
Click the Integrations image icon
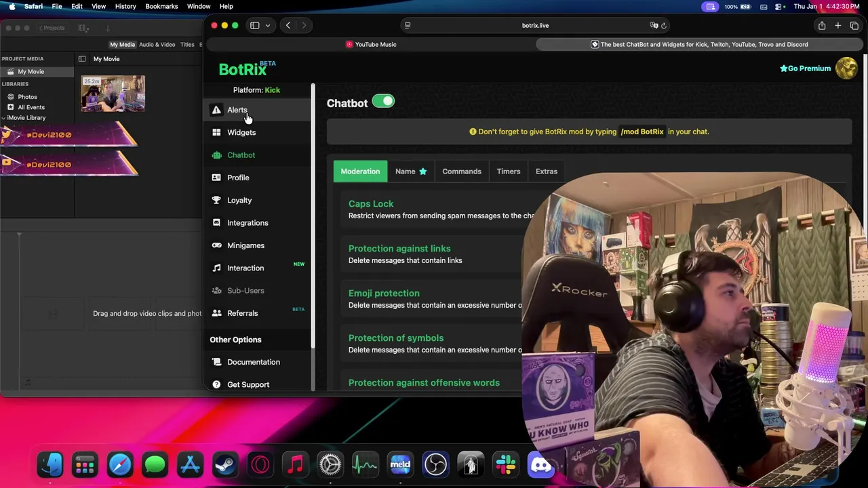click(x=216, y=223)
